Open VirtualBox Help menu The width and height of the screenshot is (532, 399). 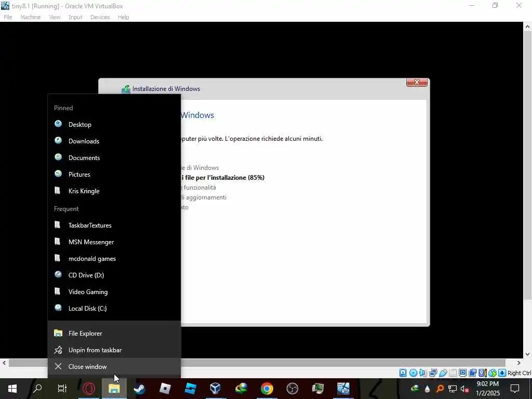coord(124,17)
